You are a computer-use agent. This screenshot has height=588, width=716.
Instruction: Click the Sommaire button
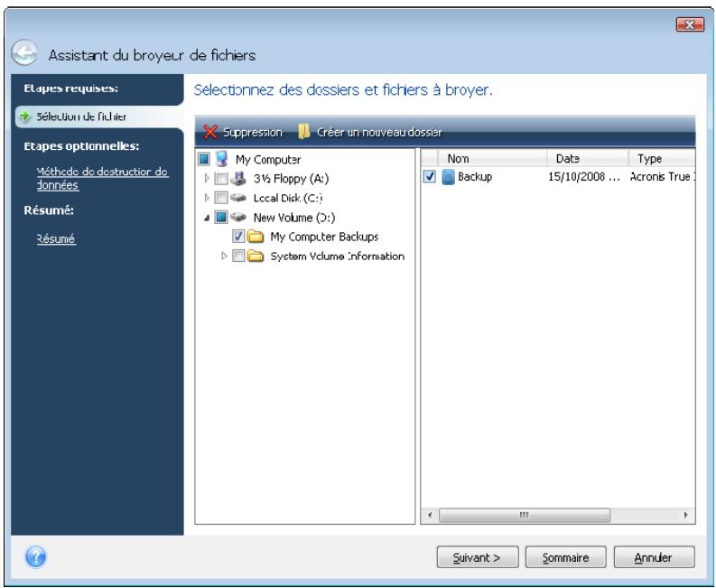pos(566,557)
